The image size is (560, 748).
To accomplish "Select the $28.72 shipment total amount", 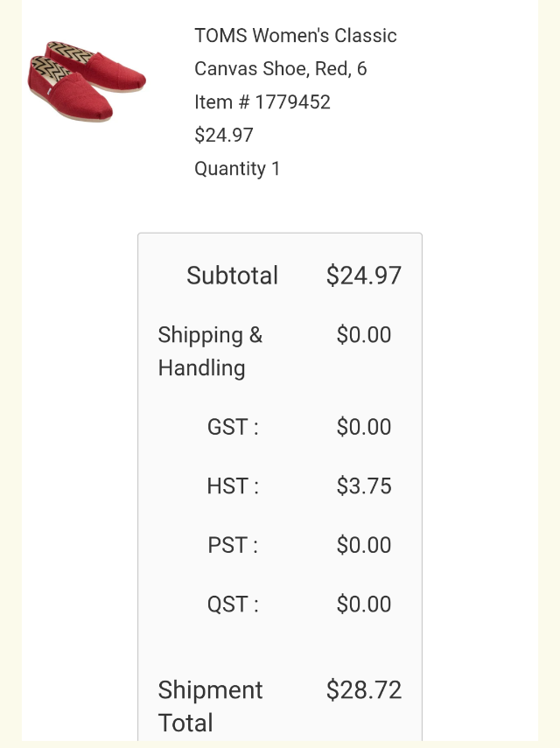I will pyautogui.click(x=363, y=690).
